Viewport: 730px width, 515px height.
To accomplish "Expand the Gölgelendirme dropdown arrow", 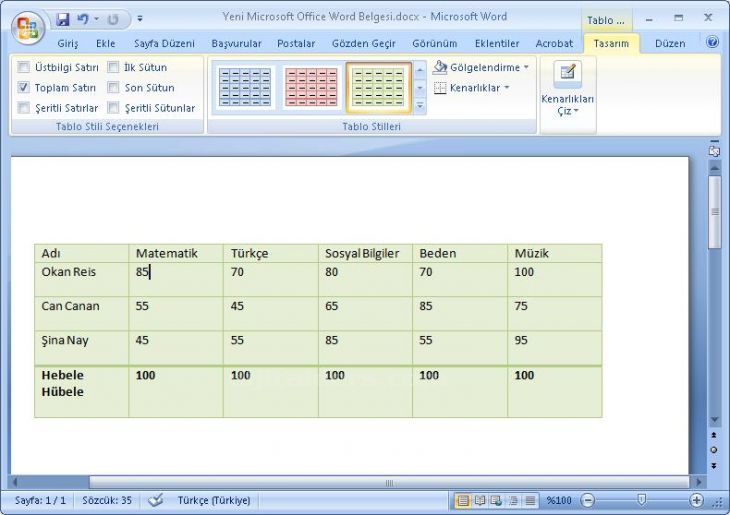I will coord(526,67).
